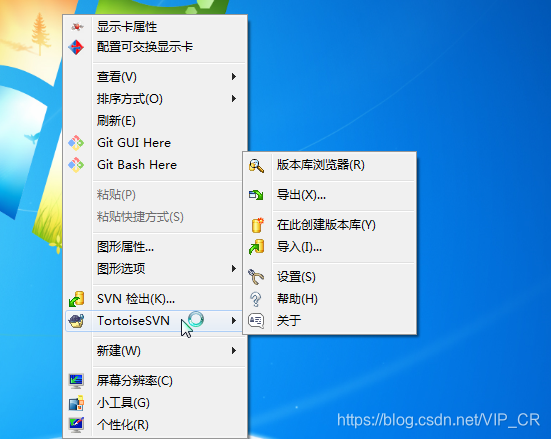This screenshot has width=551, height=439.
Task: Click the greyed 粘贴快捷方式(S) entry
Action: click(155, 217)
